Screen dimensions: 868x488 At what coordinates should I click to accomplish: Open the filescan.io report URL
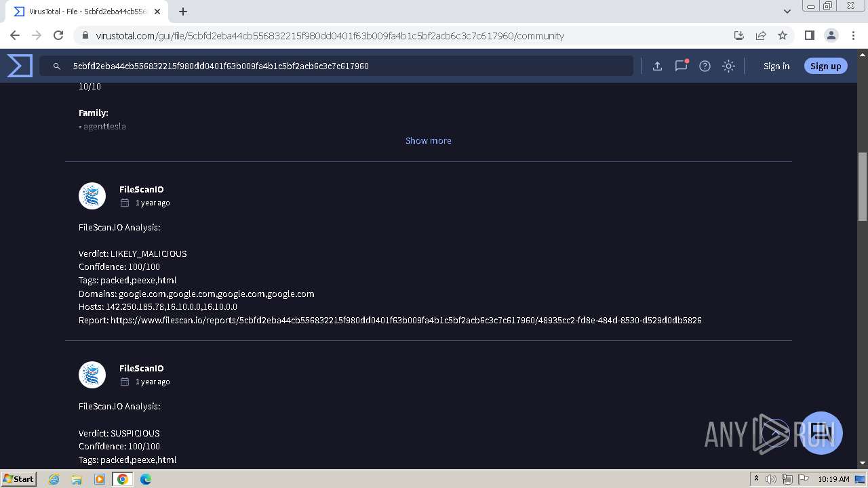(406, 320)
